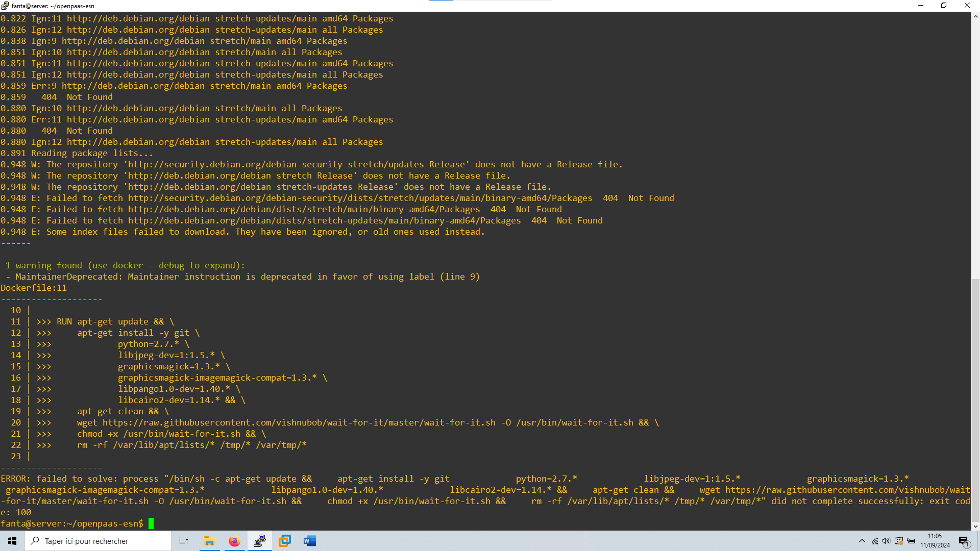Click the terminal scrollbar down arrow
The image size is (980, 551).
[x=975, y=526]
